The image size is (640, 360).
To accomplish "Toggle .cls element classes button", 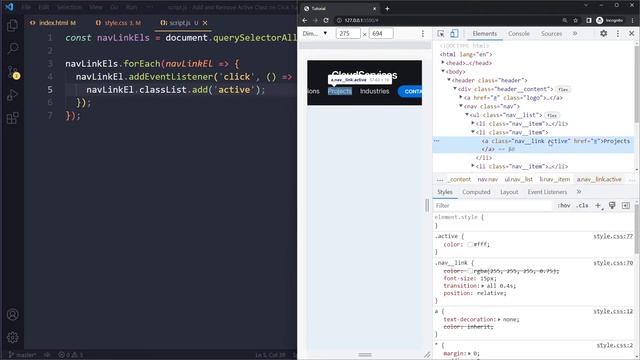I will (582, 206).
